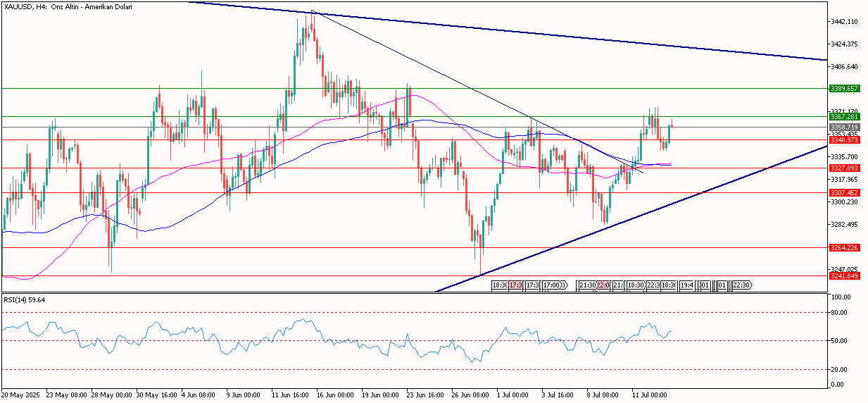The width and height of the screenshot is (868, 403).
Task: Click the 3424.375 price axis value
Action: [x=845, y=44]
